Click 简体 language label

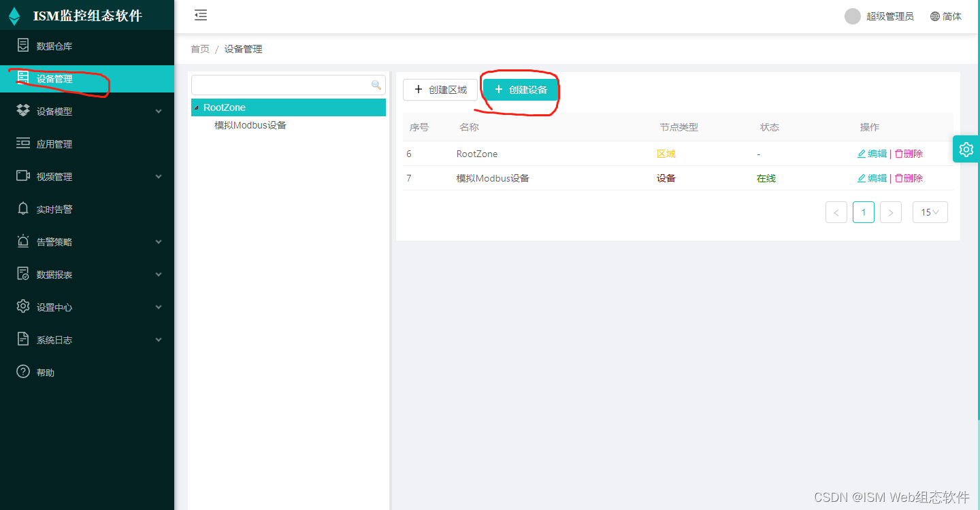[952, 16]
